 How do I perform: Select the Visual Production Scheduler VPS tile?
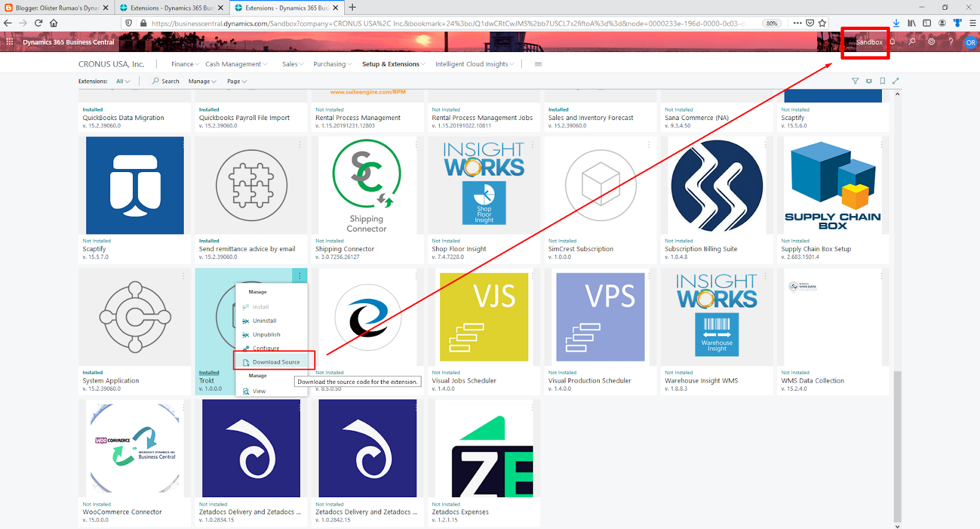(x=600, y=317)
